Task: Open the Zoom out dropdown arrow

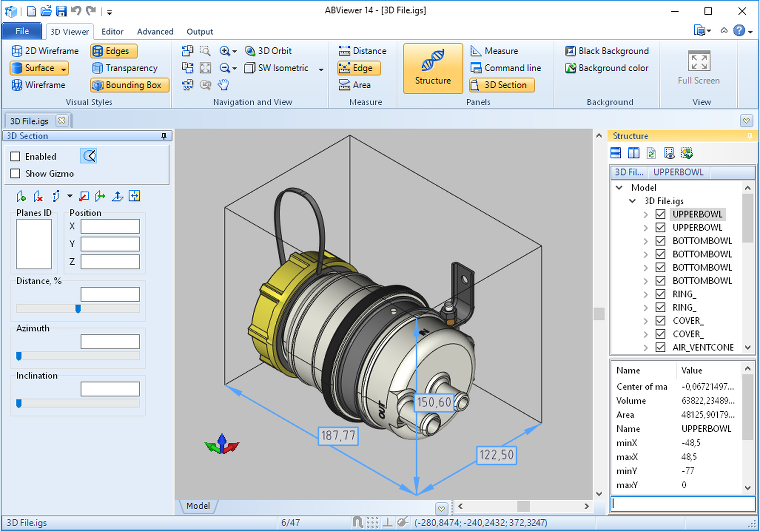Action: [x=235, y=68]
